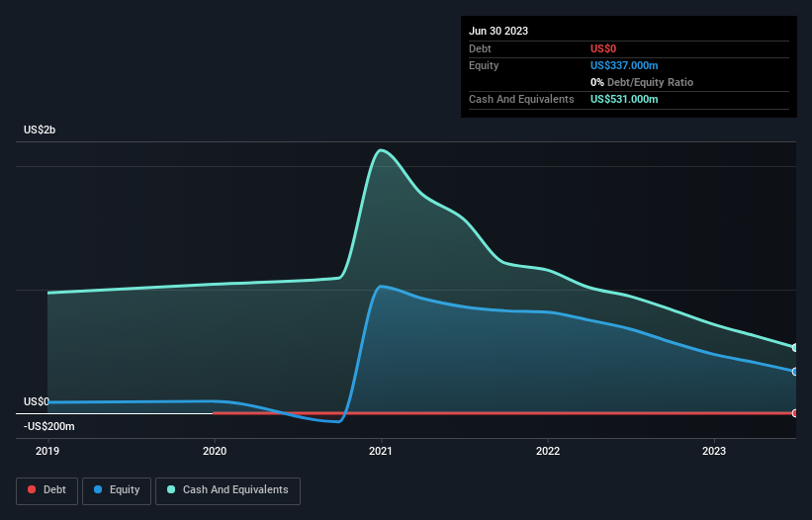Click the 0% Debt/Equity Ratio text

coord(642,82)
